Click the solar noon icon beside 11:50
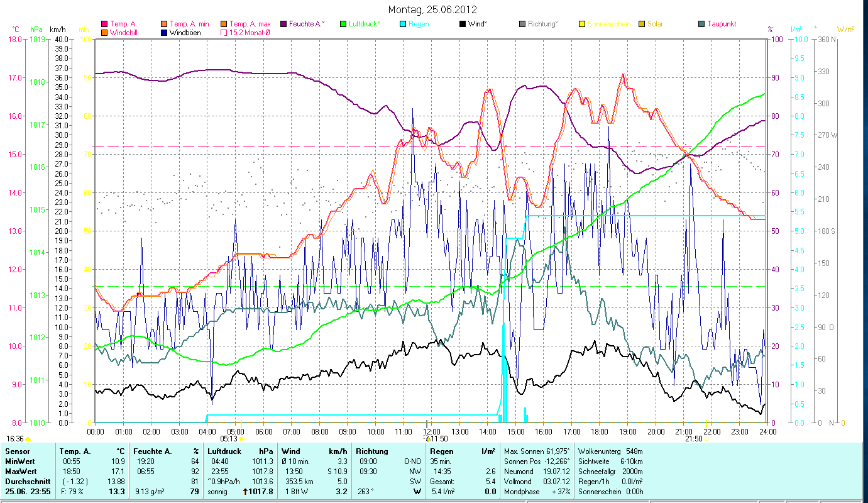Viewport: 868px width, 503px height. point(427,439)
